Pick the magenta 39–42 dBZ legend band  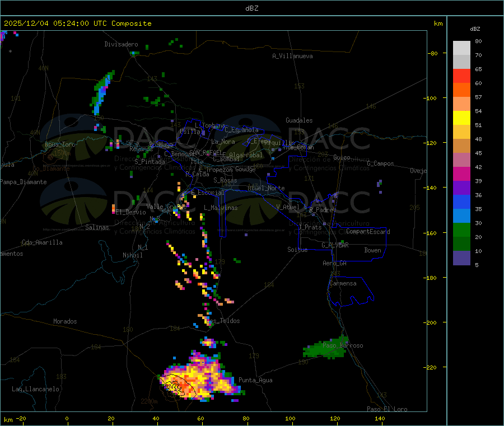461,174
